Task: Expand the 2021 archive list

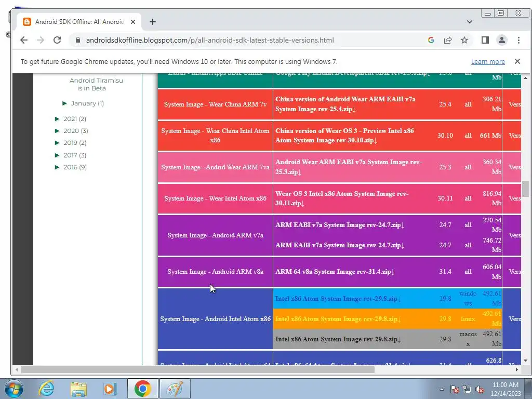Action: coord(57,119)
